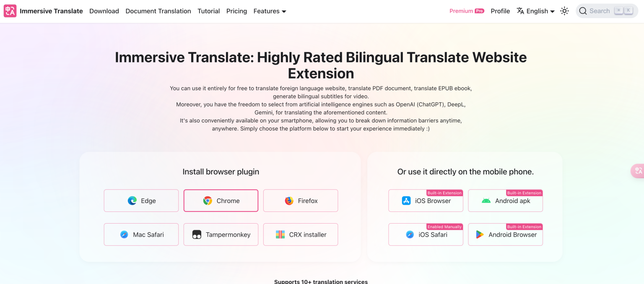Click the Safari icon beside iOS Safari
Image resolution: width=644 pixels, height=284 pixels.
(410, 234)
